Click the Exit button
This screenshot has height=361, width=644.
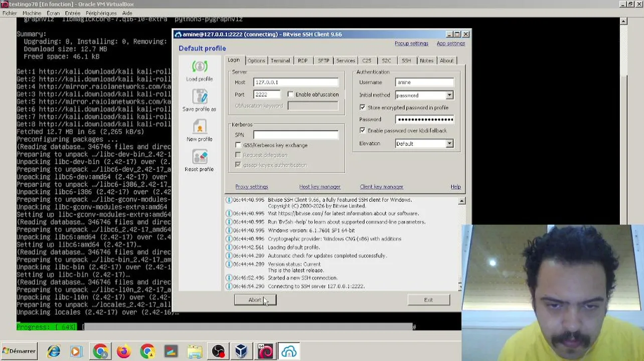[x=428, y=300]
